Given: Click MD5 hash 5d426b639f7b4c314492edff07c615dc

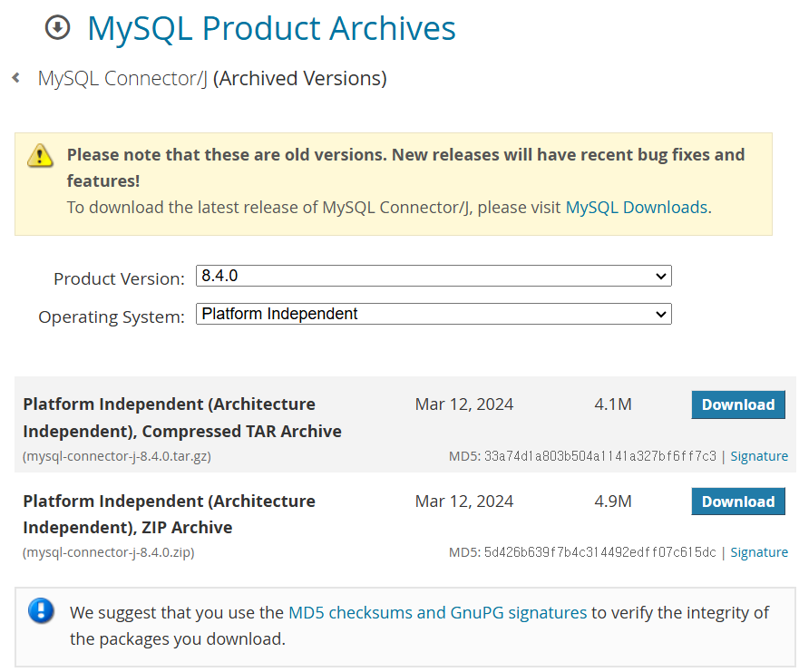Looking at the screenshot, I should (x=599, y=552).
